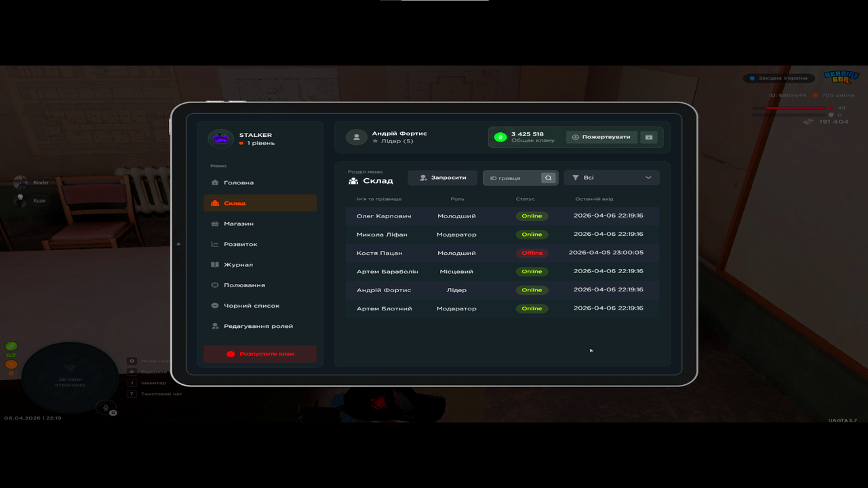Image resolution: width=868 pixels, height=488 pixels.
Task: Click the Роль column header
Action: [x=457, y=199]
